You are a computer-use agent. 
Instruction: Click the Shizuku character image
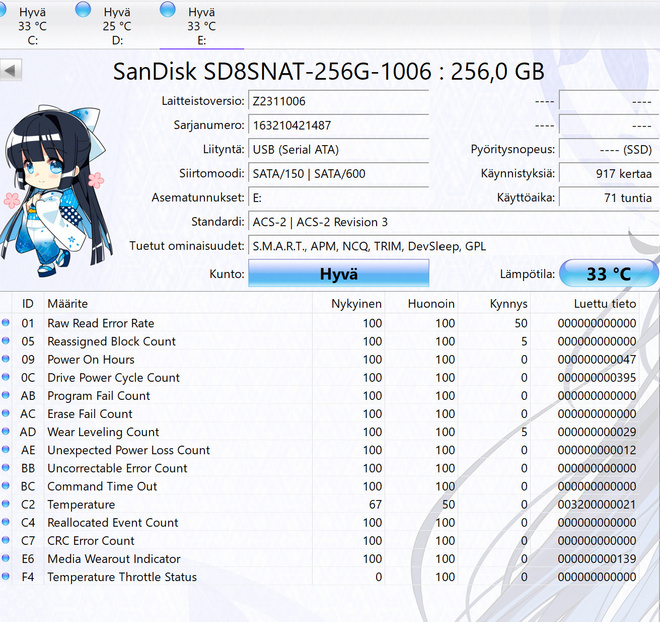(x=55, y=190)
